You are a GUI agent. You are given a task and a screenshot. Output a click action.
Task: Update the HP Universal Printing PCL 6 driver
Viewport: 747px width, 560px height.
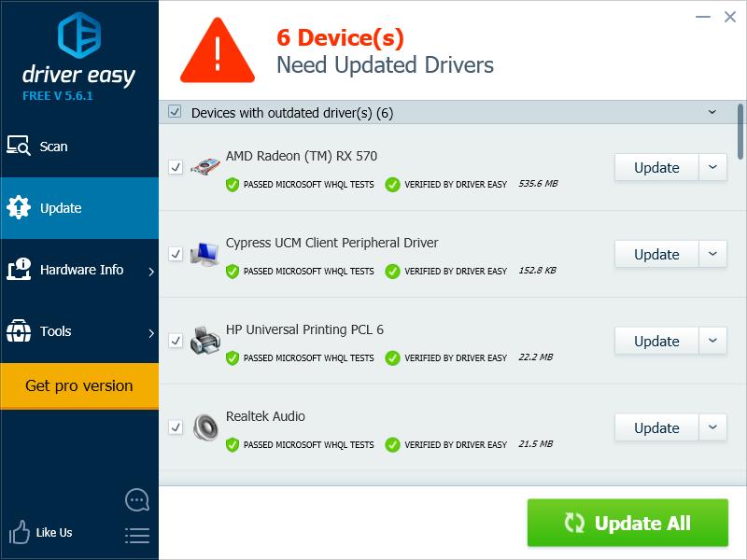[656, 341]
